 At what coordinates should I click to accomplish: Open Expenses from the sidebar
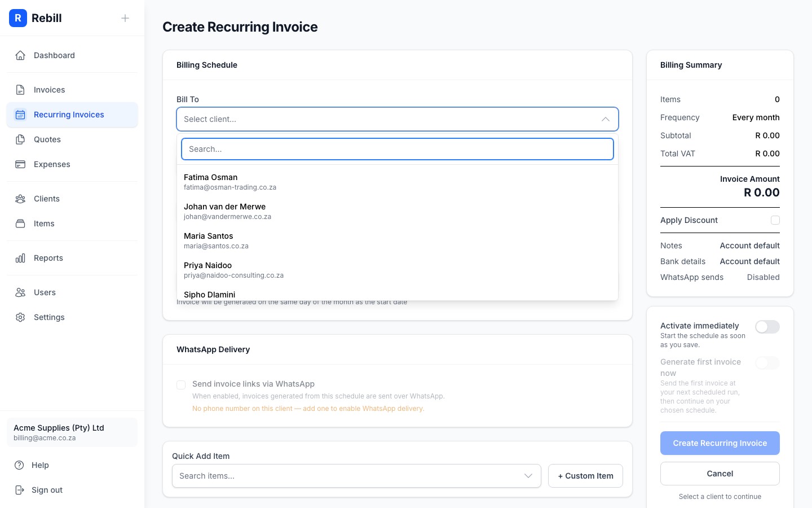21,164
